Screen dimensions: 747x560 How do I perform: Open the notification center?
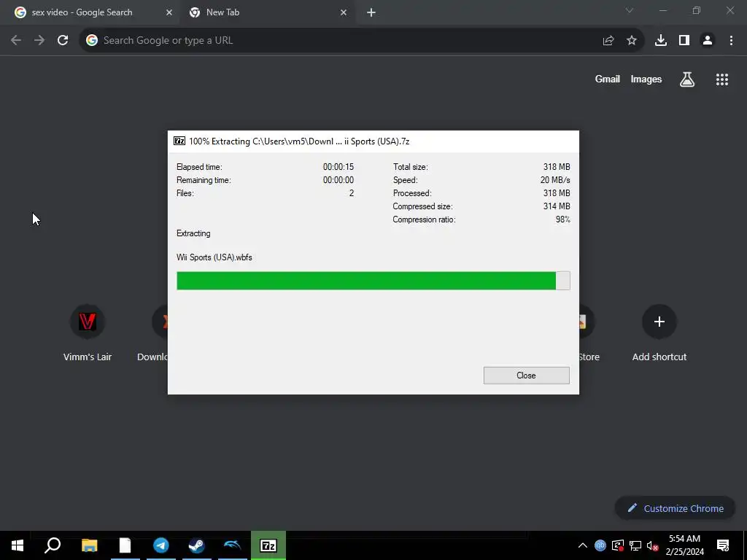click(723, 545)
